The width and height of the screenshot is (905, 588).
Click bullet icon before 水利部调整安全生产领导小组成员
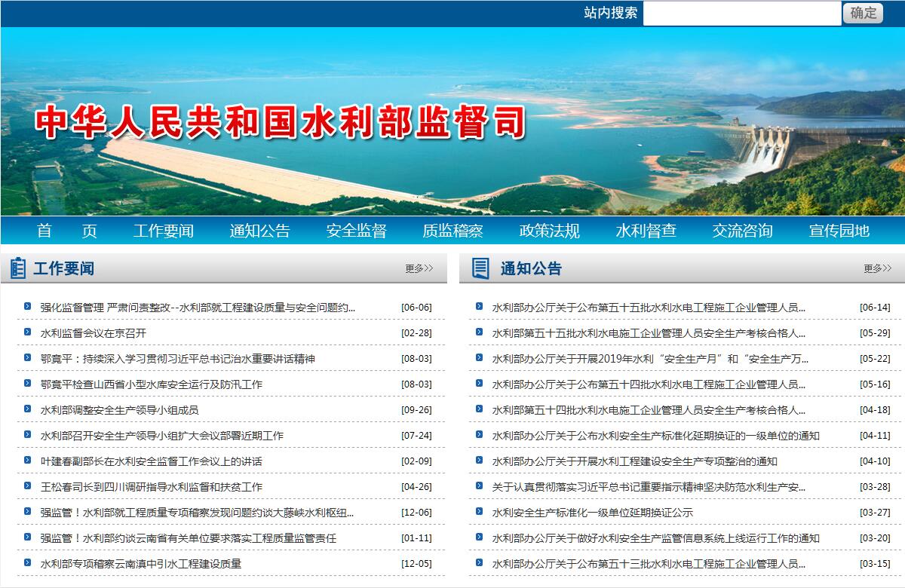click(x=27, y=409)
